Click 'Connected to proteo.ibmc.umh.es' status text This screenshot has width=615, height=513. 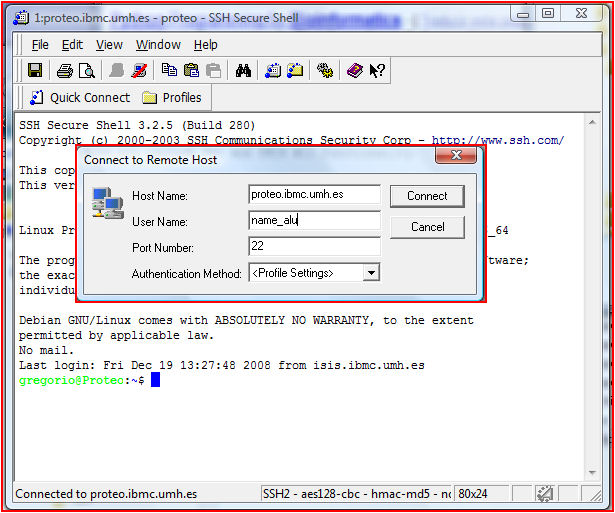pyautogui.click(x=106, y=494)
